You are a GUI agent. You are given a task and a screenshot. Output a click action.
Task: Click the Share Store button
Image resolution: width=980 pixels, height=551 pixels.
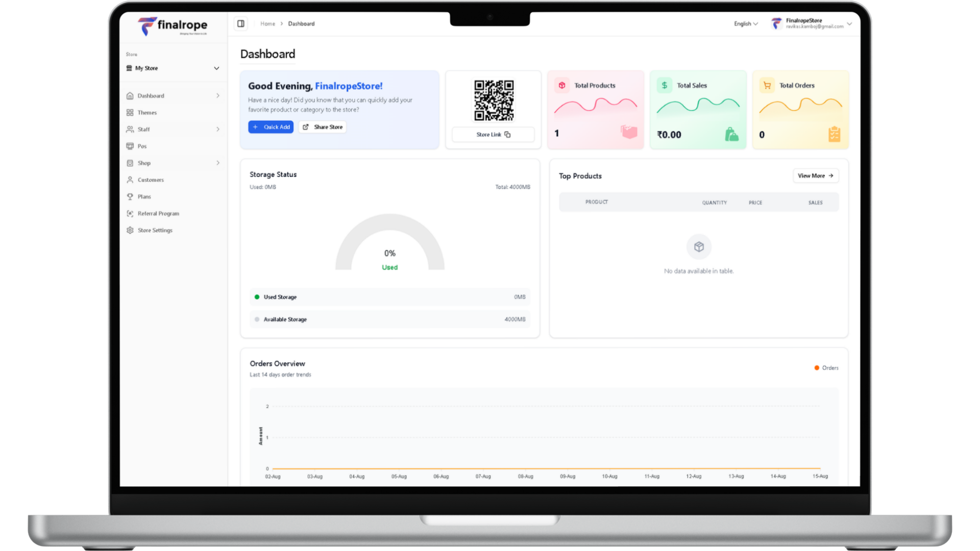tap(323, 127)
